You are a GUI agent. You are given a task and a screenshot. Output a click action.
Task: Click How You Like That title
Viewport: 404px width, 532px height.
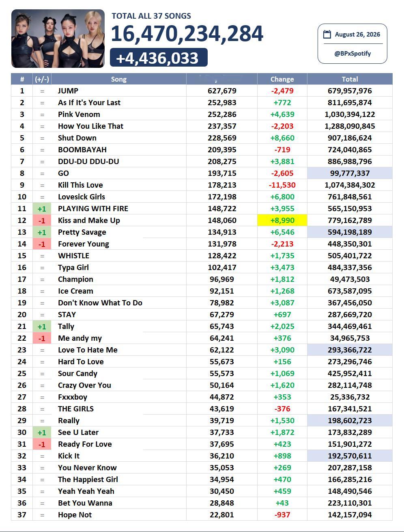coord(91,126)
